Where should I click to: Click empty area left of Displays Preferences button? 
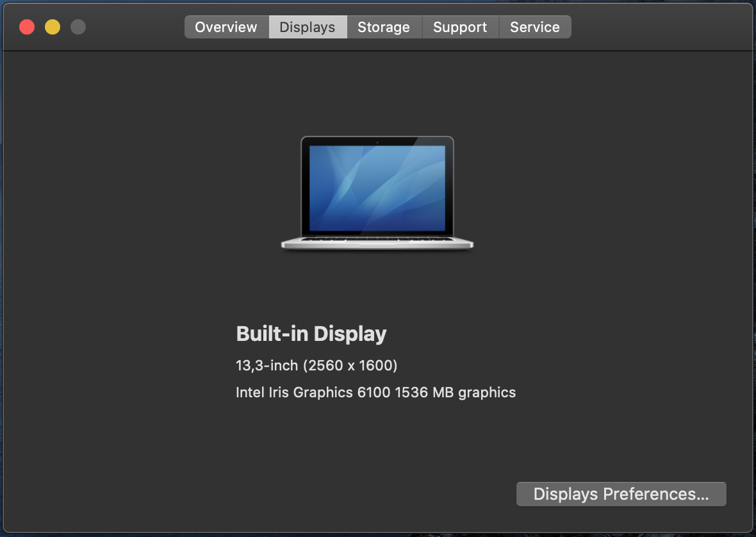320,494
